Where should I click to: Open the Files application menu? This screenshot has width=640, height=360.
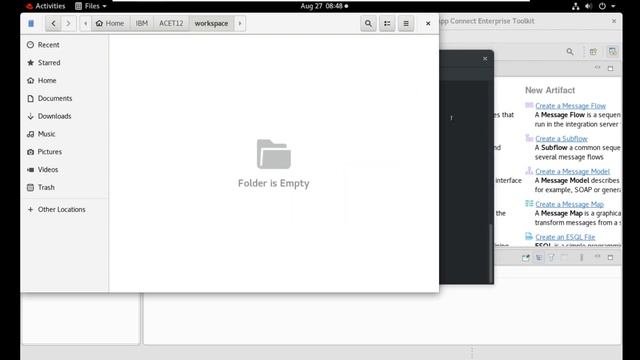coord(91,6)
